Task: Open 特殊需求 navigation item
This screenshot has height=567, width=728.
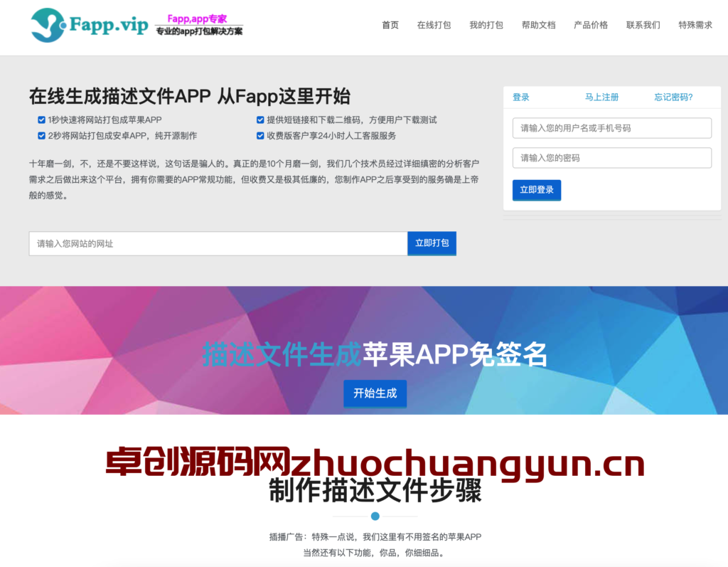Action: point(695,25)
